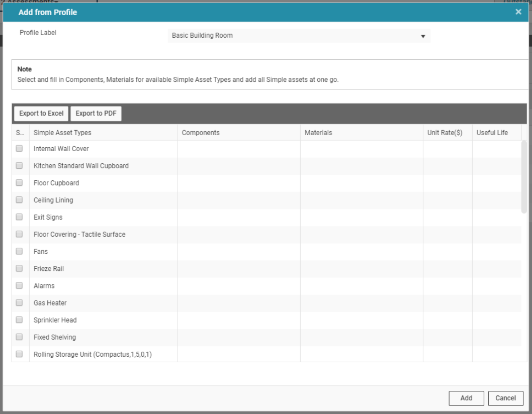Enable the Ceiling Lining checkbox
Image resolution: width=532 pixels, height=414 pixels.
tap(19, 200)
